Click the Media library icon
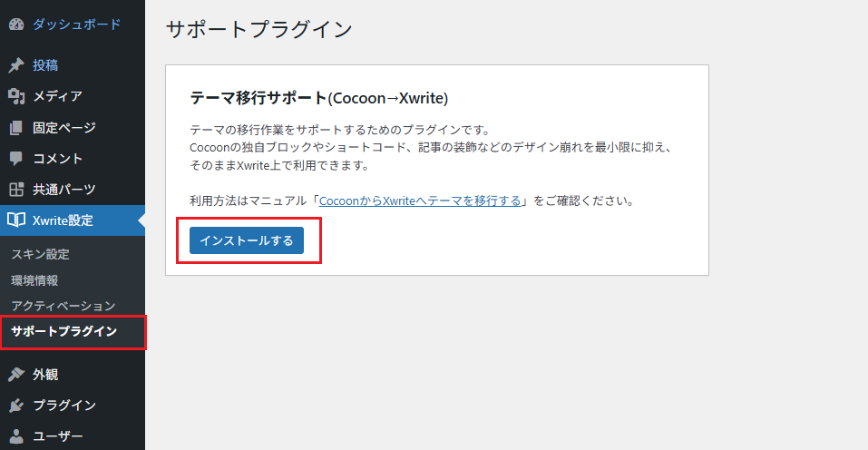The height and width of the screenshot is (450, 868). (x=15, y=96)
